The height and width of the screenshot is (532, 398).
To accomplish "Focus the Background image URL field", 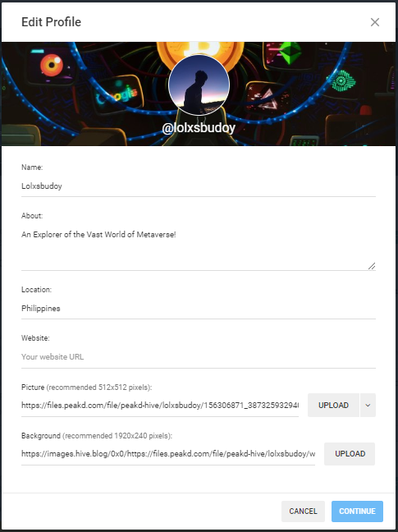I will pyautogui.click(x=168, y=454).
